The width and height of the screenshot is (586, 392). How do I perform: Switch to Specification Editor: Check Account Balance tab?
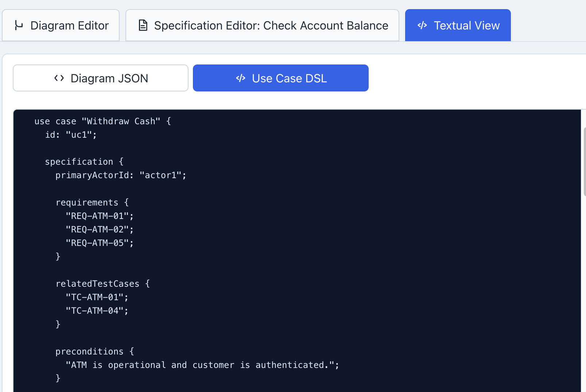point(262,26)
